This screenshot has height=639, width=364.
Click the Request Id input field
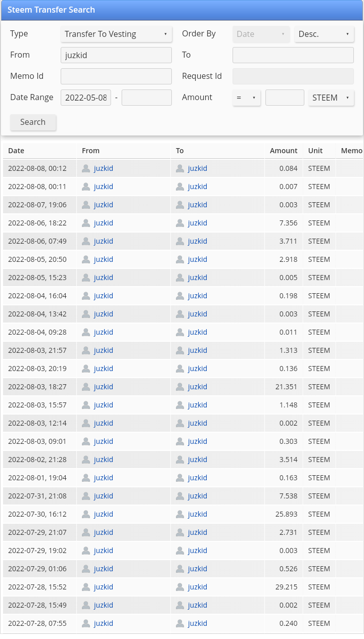(x=293, y=76)
